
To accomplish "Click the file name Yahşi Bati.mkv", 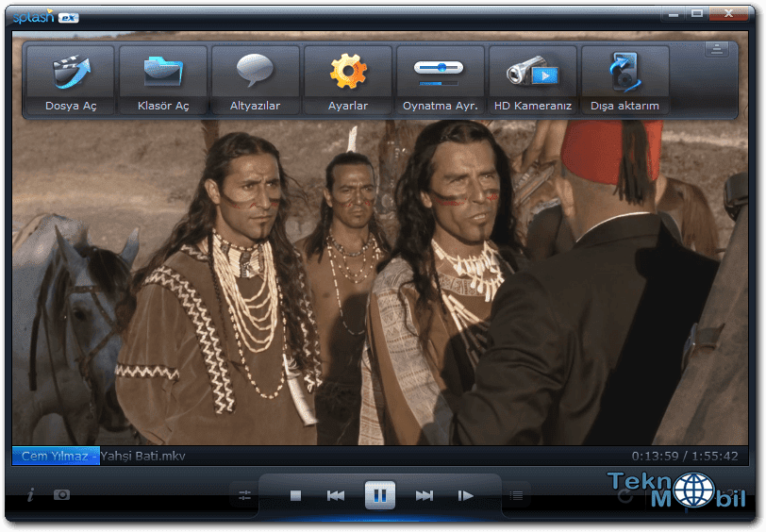I will (142, 457).
